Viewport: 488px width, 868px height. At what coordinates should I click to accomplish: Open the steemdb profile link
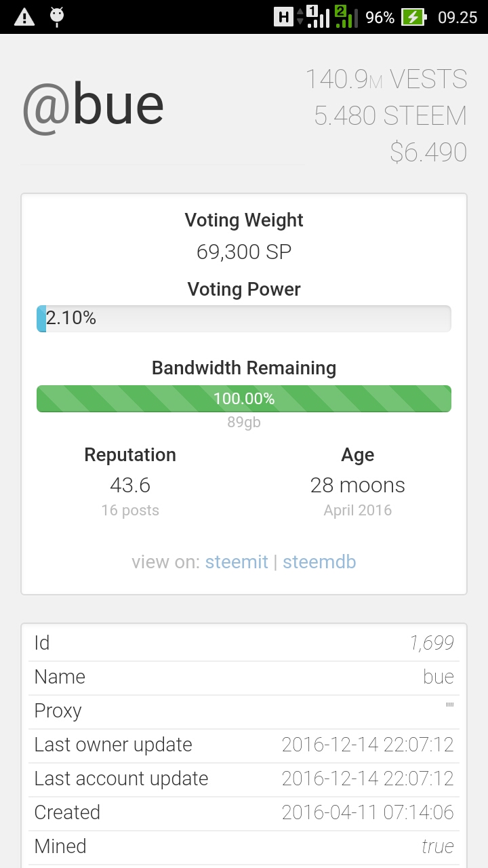click(x=319, y=562)
